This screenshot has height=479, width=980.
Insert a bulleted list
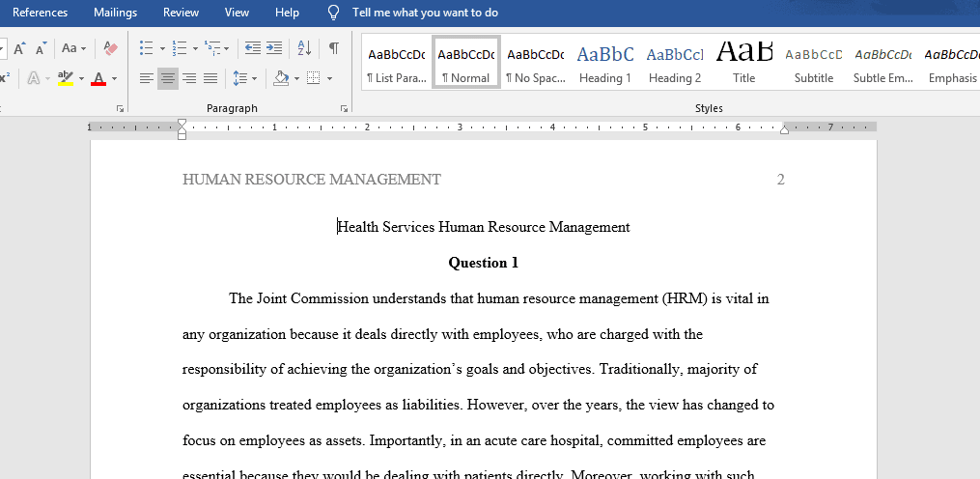pos(146,48)
